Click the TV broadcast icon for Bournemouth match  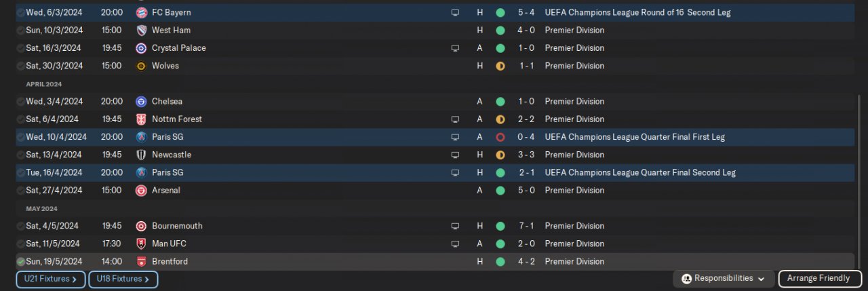click(x=455, y=226)
